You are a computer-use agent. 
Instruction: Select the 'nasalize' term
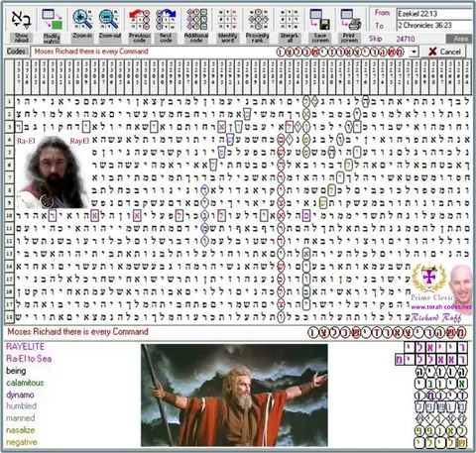point(20,430)
